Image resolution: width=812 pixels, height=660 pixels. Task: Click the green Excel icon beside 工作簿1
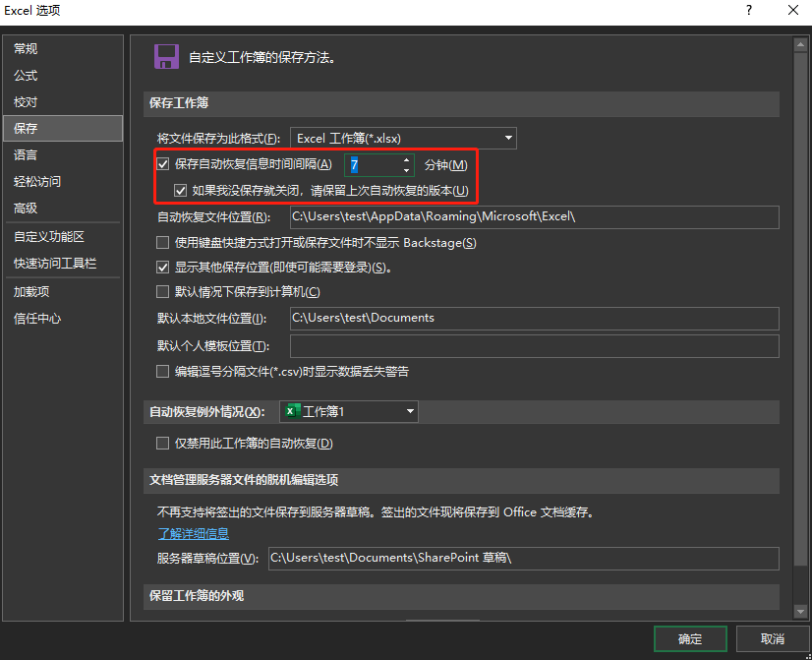[x=293, y=411]
